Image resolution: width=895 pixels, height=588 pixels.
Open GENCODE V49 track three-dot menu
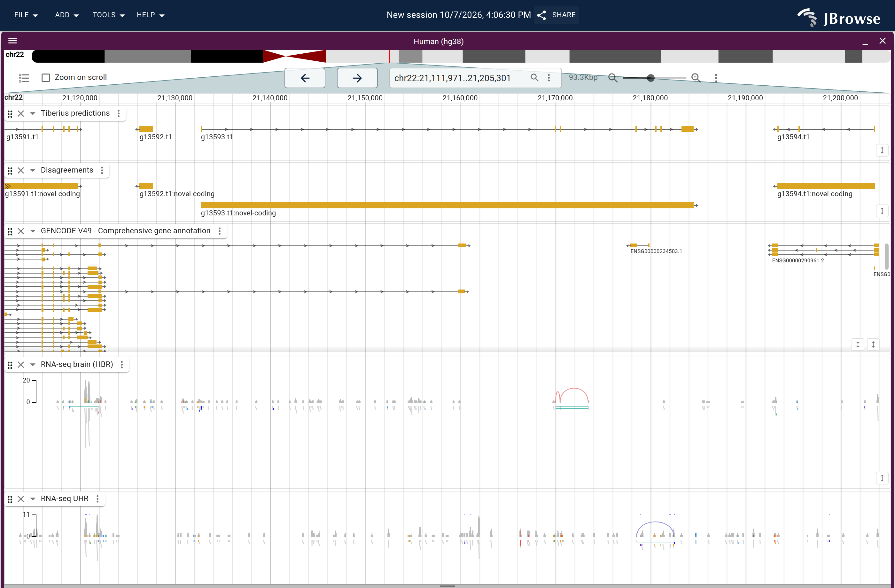220,231
